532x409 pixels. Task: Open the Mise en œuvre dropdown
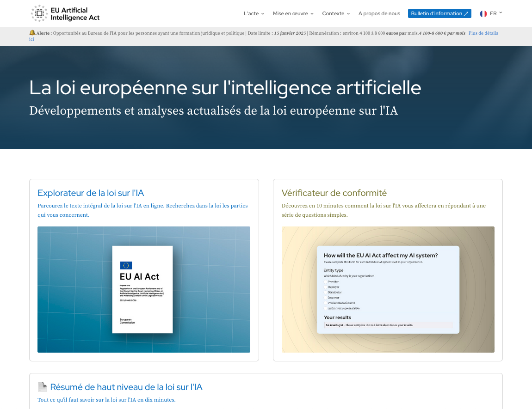coord(293,14)
